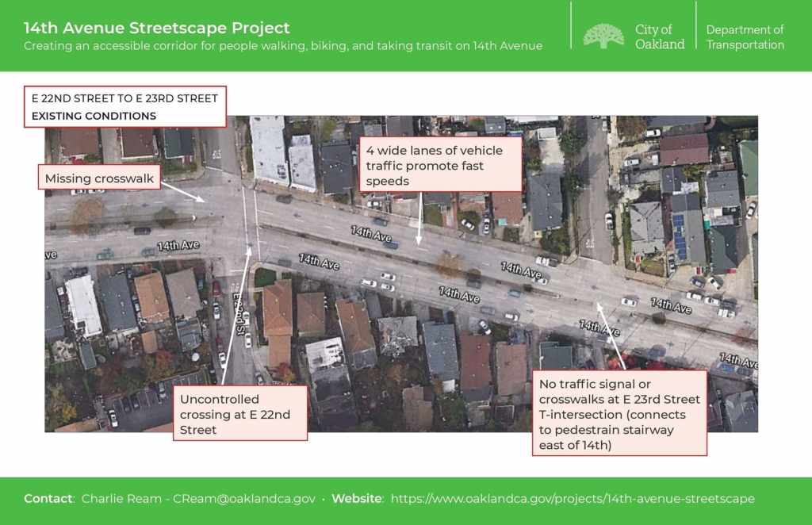This screenshot has width=812, height=525.
Task: Click the 'EXISTING CONDITIONS' label
Action: coord(94,116)
